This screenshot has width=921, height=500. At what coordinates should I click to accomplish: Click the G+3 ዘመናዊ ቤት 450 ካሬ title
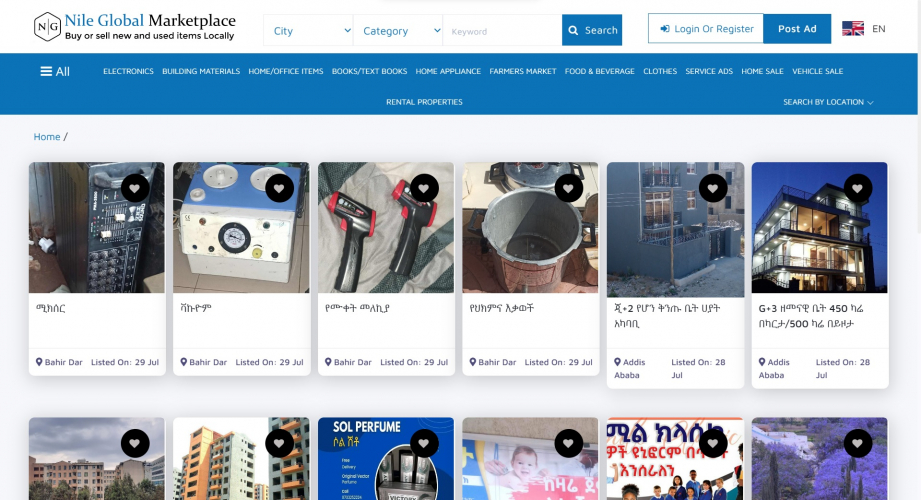click(811, 316)
